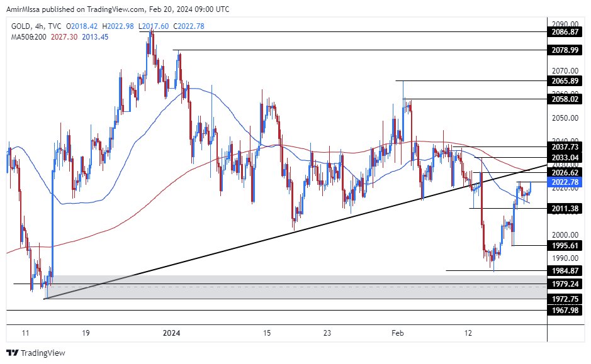The image size is (591, 364).
Task: Click the high value H2022.98
Action: pos(118,26)
